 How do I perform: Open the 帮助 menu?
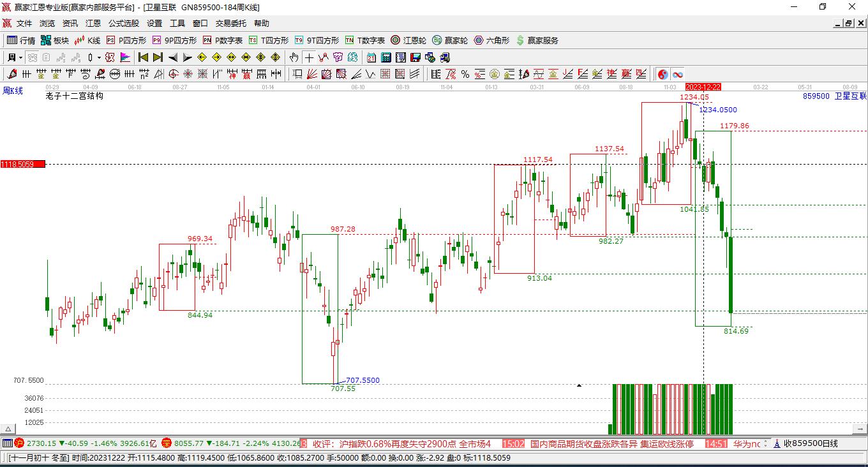tap(262, 24)
